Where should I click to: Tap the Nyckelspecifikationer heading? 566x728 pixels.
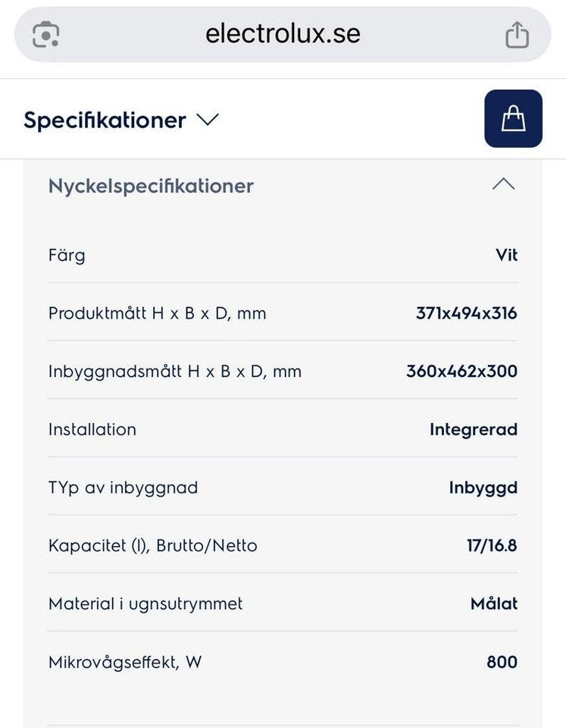click(151, 186)
